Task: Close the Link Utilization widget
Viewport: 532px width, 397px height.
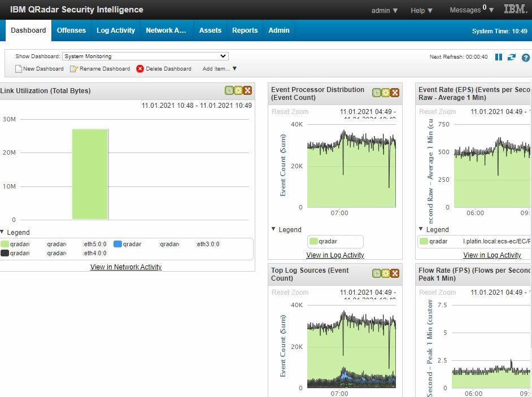Action: tap(247, 90)
